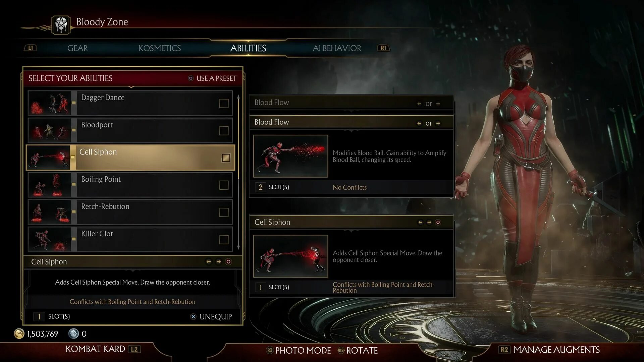Enable the Killer Clot checkbox
644x362 pixels.
(224, 239)
